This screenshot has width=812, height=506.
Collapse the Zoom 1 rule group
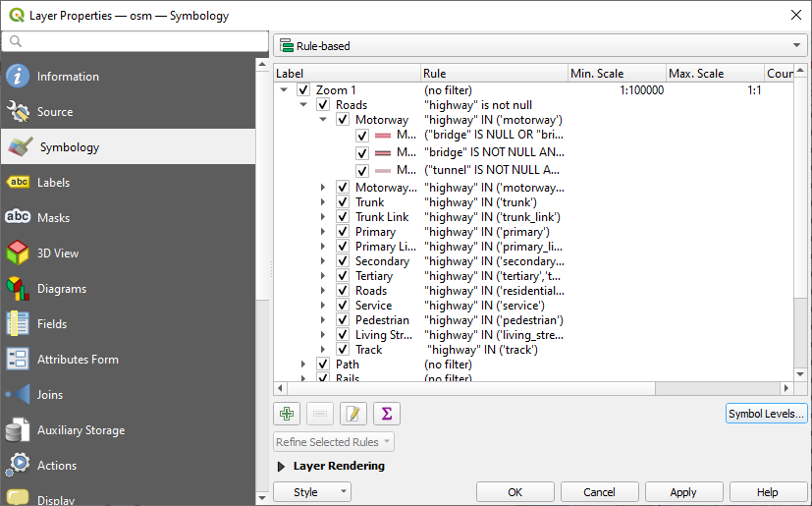284,90
